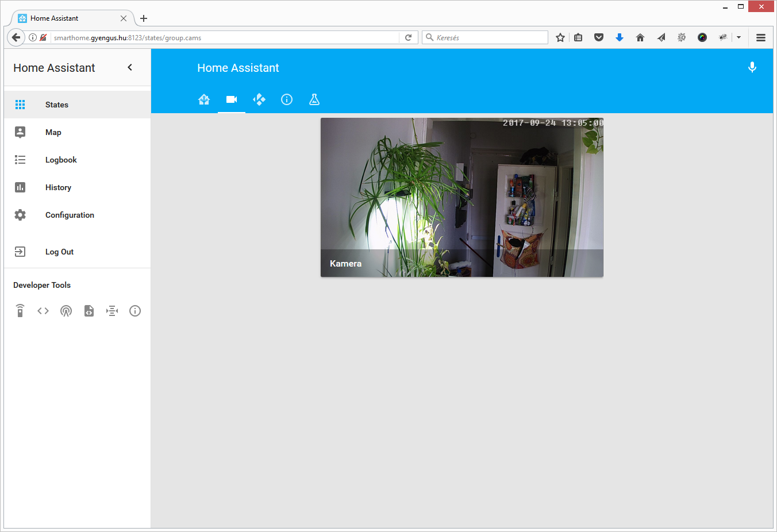This screenshot has width=777, height=532.
Task: Open the States developer tool icon
Action: tap(43, 311)
